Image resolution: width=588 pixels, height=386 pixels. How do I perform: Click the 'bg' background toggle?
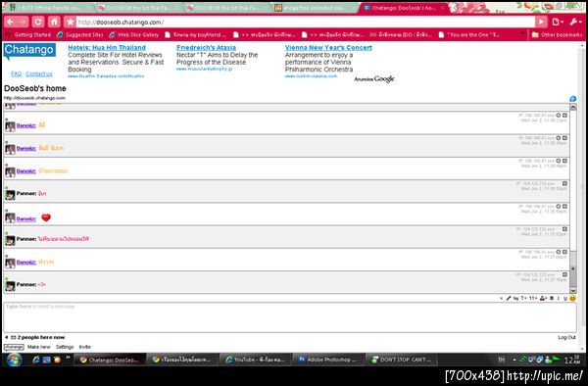coord(516,298)
